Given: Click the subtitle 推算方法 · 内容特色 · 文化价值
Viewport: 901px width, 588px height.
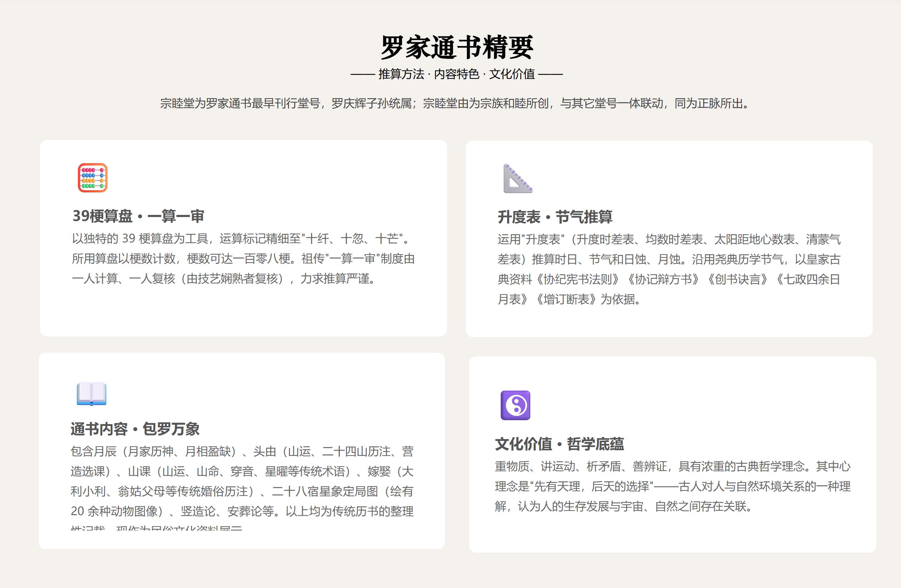Looking at the screenshot, I should pyautogui.click(x=456, y=74).
